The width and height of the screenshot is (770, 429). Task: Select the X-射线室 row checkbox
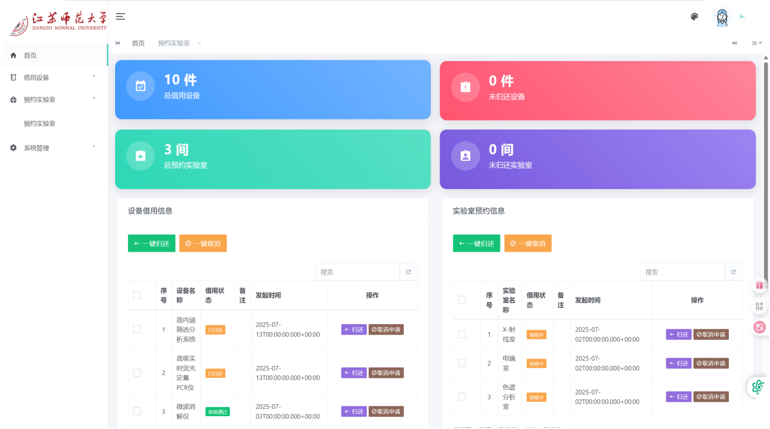coord(461,334)
